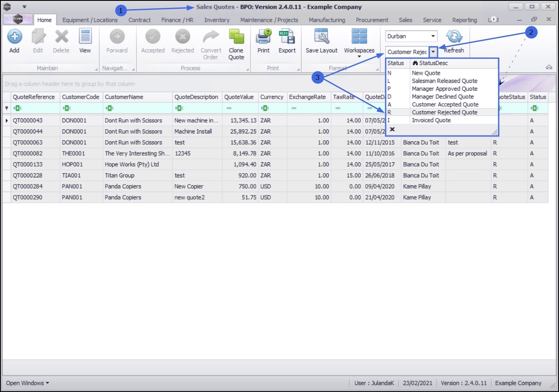Screen dimensions: 559x392
Task: Open the Procurement ribbon tab
Action: [x=372, y=20]
